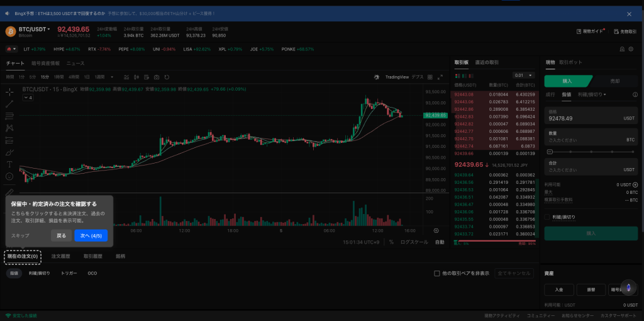Check 他の取引ペアを非表示 checkbox

437,274
